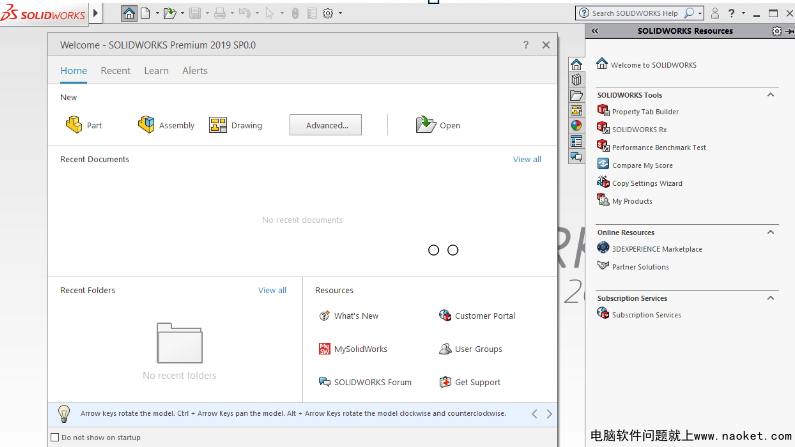The height and width of the screenshot is (447, 795).
Task: Launch the Property Tab Builder
Action: coord(638,111)
